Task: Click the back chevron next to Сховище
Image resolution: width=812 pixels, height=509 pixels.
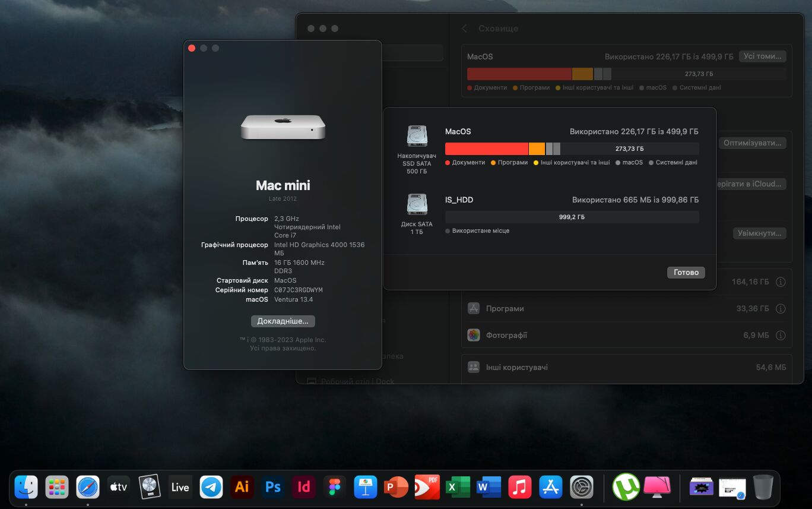Action: point(465,28)
